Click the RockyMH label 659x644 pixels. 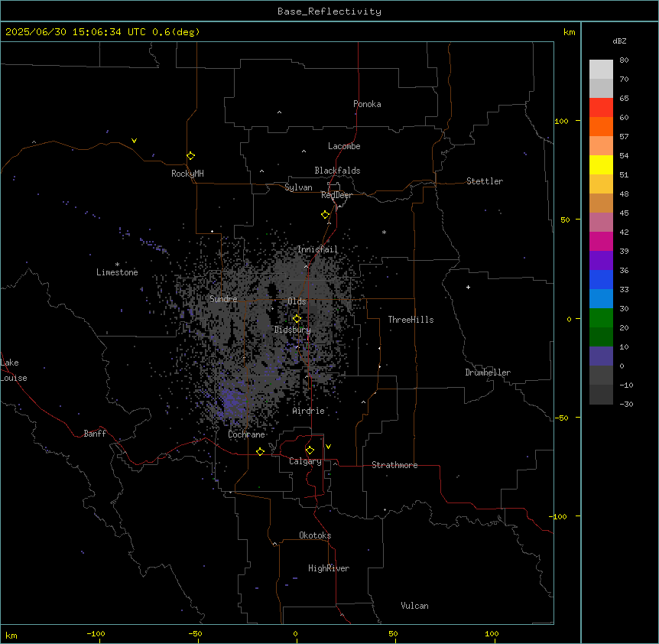(x=187, y=174)
